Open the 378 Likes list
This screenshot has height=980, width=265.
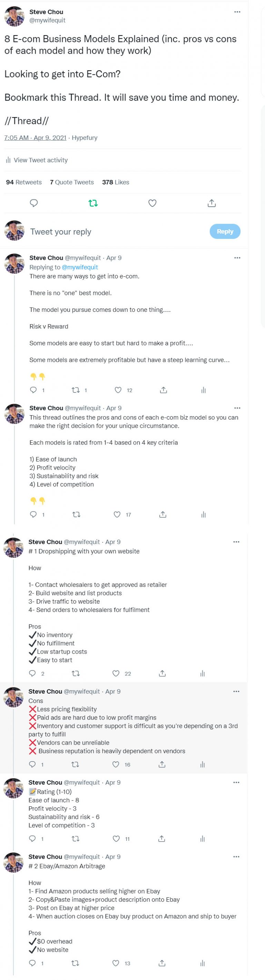point(115,182)
